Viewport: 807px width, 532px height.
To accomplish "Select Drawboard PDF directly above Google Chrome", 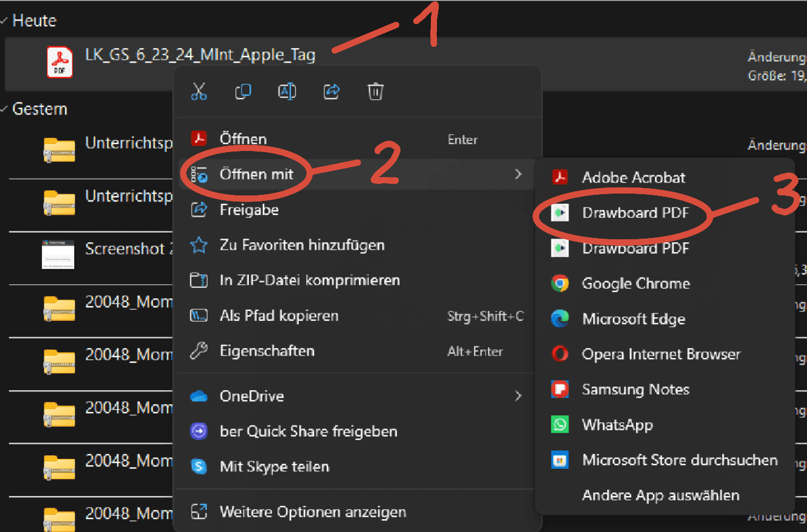I will (x=665, y=248).
